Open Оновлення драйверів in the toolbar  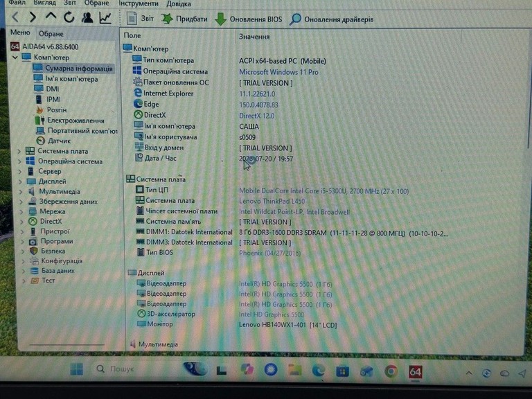coord(332,19)
